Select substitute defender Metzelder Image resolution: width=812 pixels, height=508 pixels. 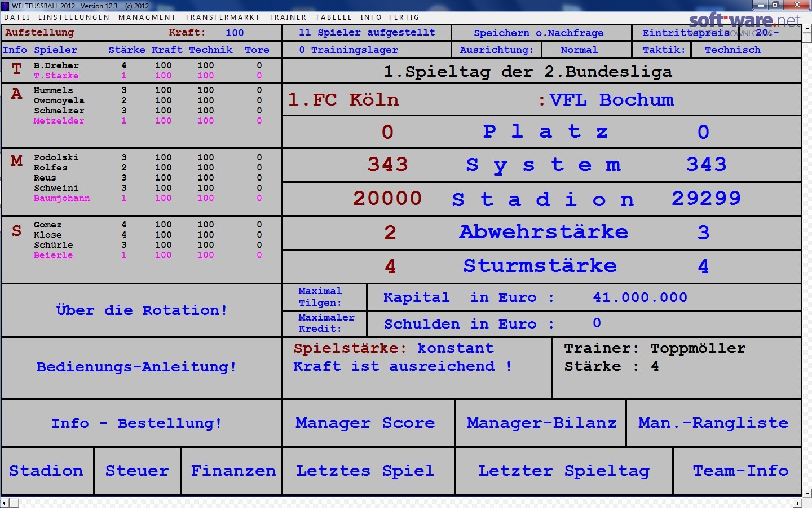pos(59,121)
